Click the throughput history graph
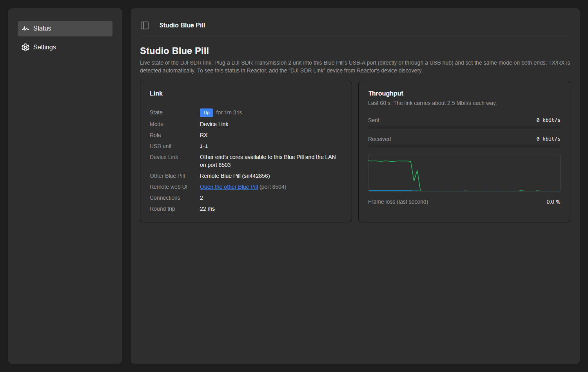Viewport: 588px width, 372px height. pyautogui.click(x=464, y=173)
